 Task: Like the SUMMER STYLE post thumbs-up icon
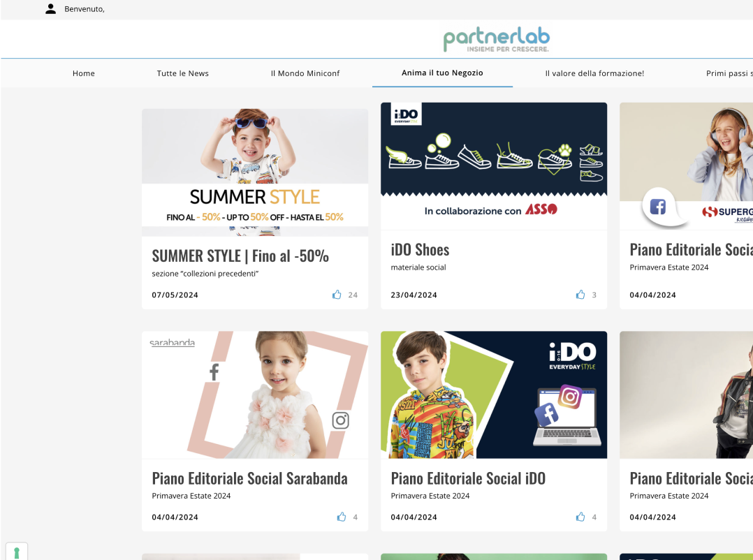(337, 295)
